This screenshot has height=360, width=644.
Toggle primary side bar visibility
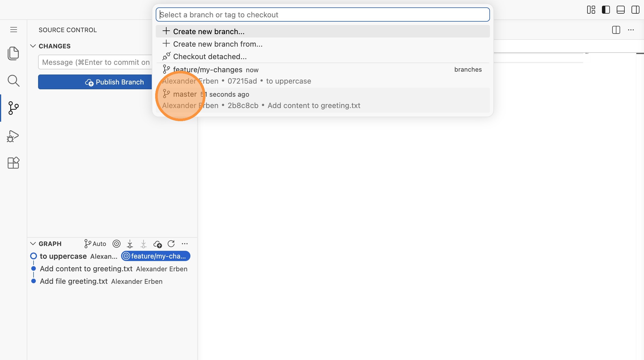606,10
